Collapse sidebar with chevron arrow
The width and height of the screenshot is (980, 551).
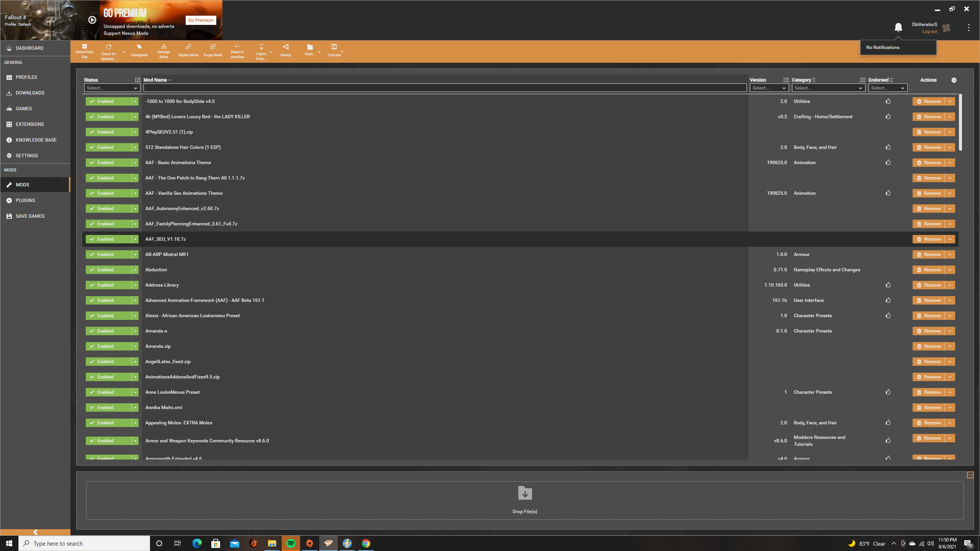tap(35, 532)
